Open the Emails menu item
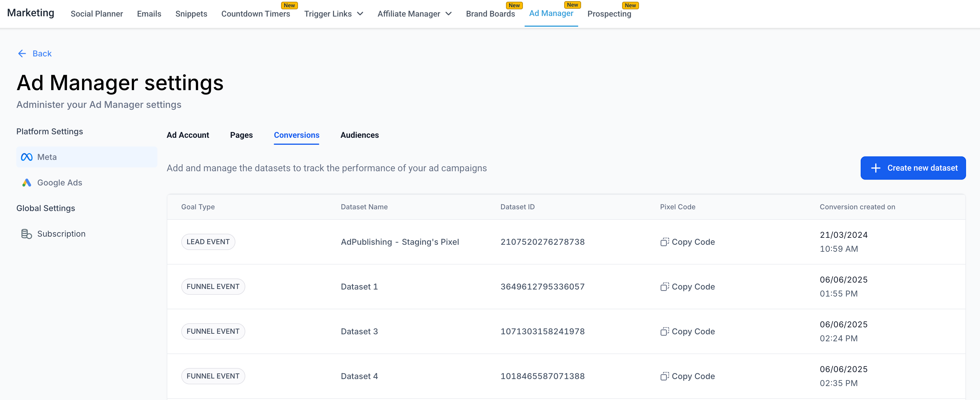Screen dimensions: 980x400 tap(149, 14)
